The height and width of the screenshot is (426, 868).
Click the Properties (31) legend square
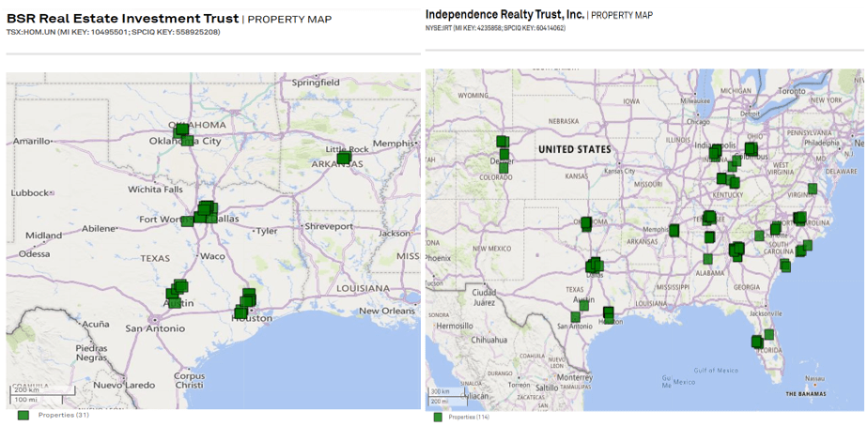23,415
